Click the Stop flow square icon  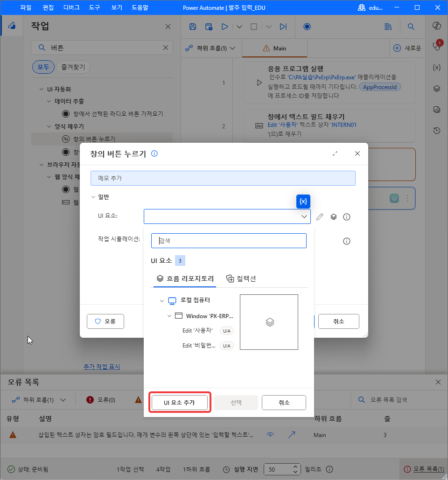coord(254,27)
